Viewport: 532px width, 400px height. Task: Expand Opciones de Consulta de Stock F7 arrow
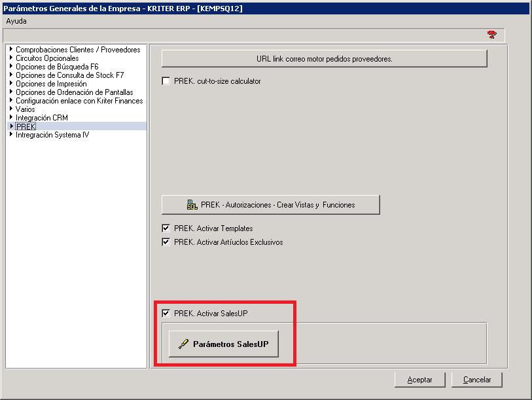pos(11,75)
